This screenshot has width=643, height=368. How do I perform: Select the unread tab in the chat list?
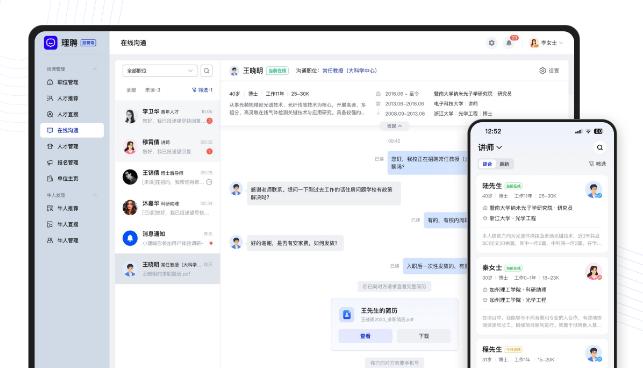(x=153, y=90)
